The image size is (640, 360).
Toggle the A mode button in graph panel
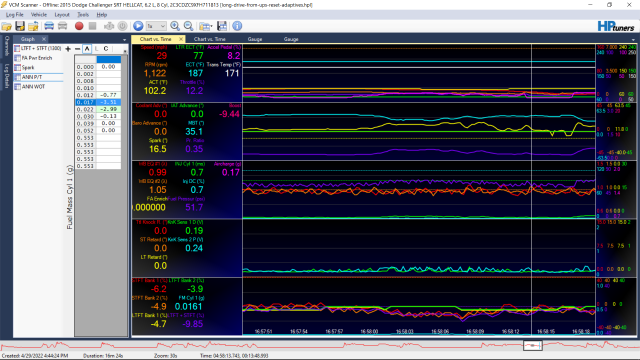(x=87, y=49)
